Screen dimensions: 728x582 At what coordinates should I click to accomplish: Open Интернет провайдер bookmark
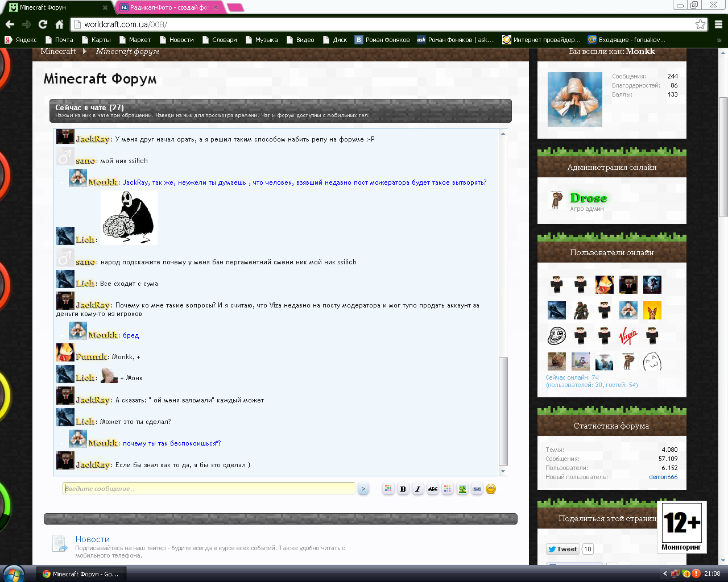click(541, 40)
